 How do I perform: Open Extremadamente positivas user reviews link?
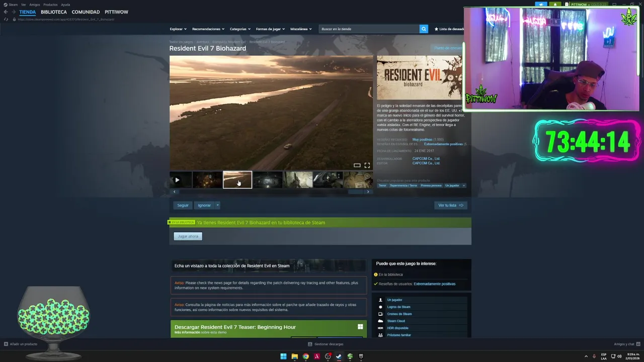click(x=434, y=284)
